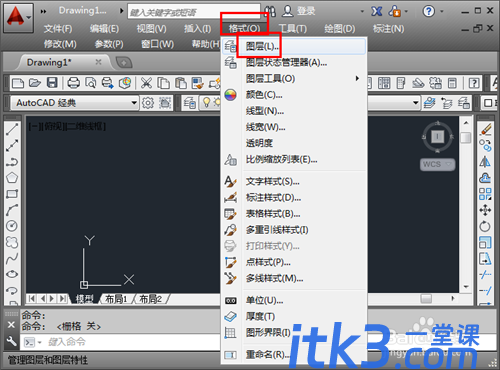500x370 pixels.
Task: Open the layer list dropdown arrow
Action: (x=416, y=103)
